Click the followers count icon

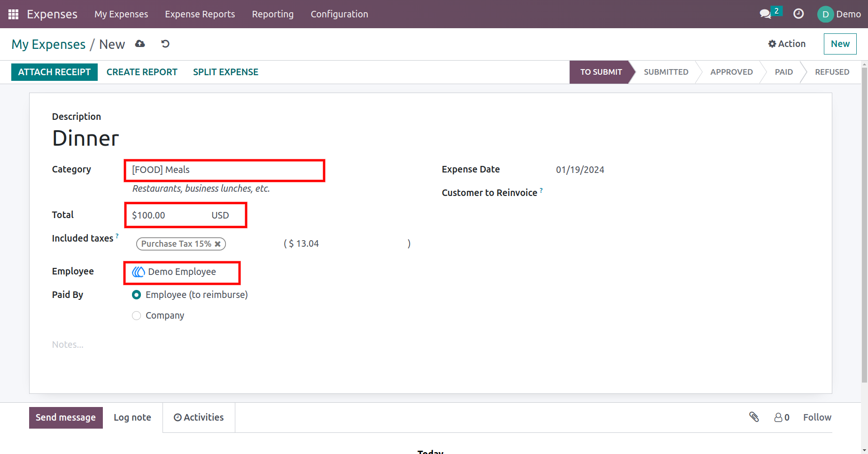pyautogui.click(x=782, y=417)
